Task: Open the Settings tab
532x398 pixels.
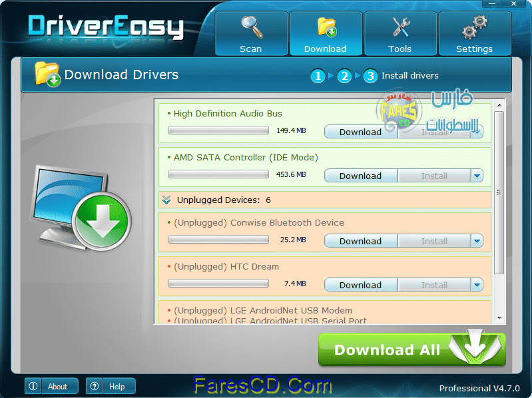Action: pos(475,33)
